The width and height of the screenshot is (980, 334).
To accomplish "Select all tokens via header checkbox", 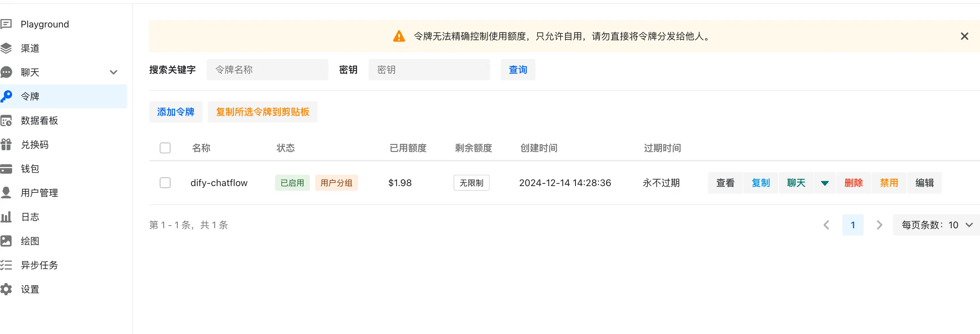I will 165,148.
